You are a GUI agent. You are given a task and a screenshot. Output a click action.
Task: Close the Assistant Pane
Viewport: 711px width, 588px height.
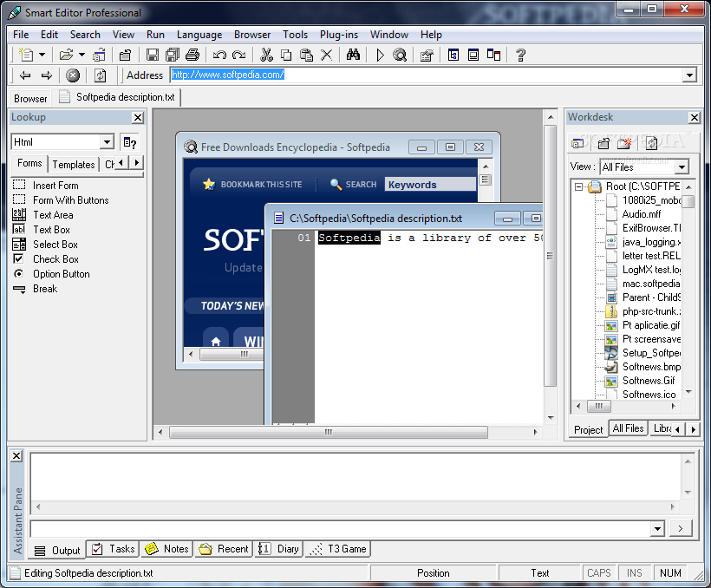click(16, 455)
